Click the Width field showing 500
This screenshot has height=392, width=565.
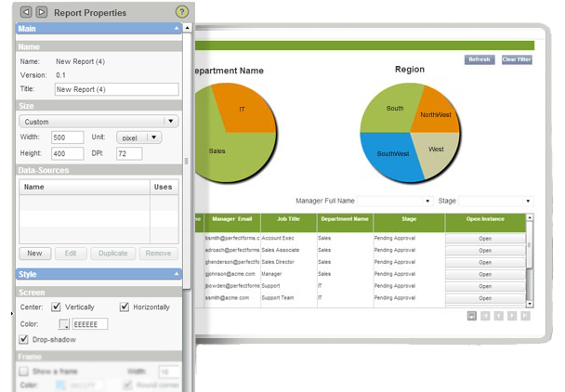tap(68, 137)
